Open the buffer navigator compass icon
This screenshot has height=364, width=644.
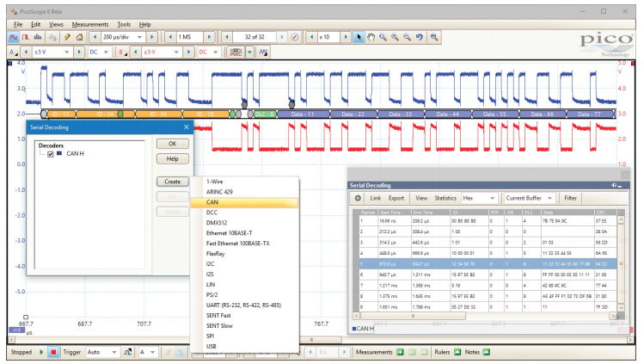(x=294, y=37)
